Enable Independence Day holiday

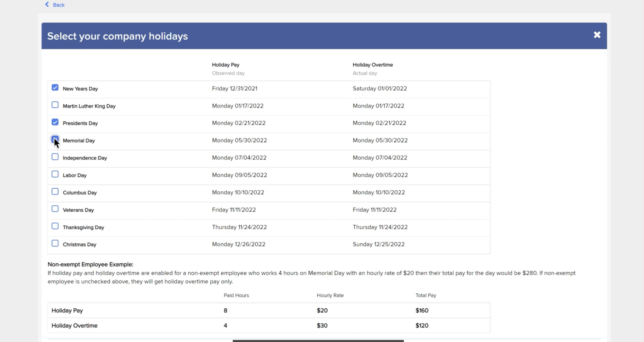coord(55,157)
